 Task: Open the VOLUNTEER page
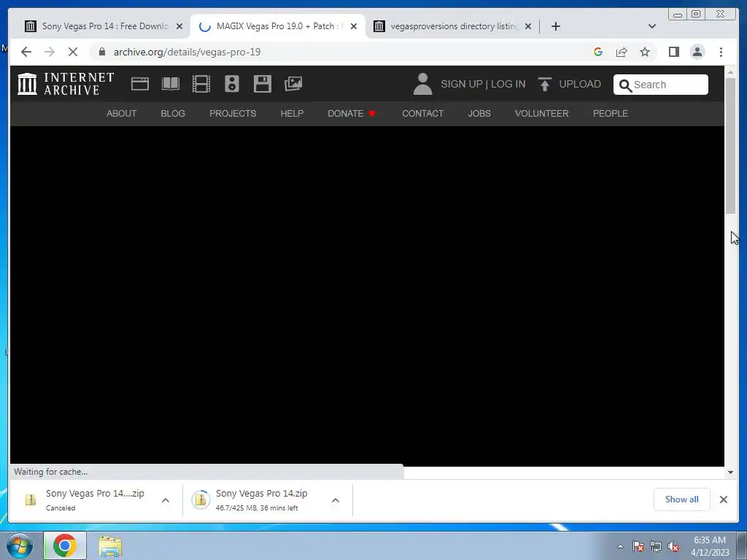click(x=542, y=113)
